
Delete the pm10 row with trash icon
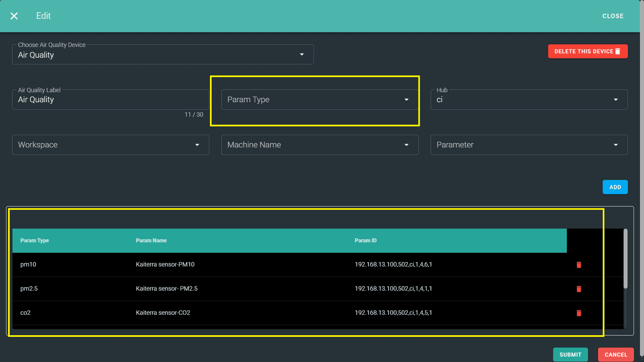tap(579, 265)
